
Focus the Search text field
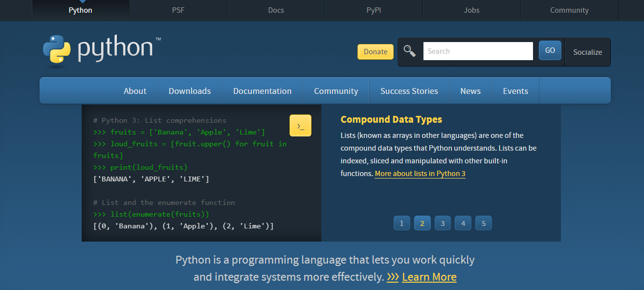coord(478,51)
